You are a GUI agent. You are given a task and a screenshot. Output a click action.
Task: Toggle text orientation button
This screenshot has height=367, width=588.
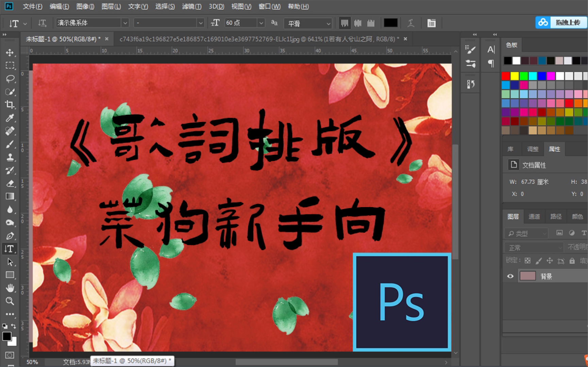[42, 23]
